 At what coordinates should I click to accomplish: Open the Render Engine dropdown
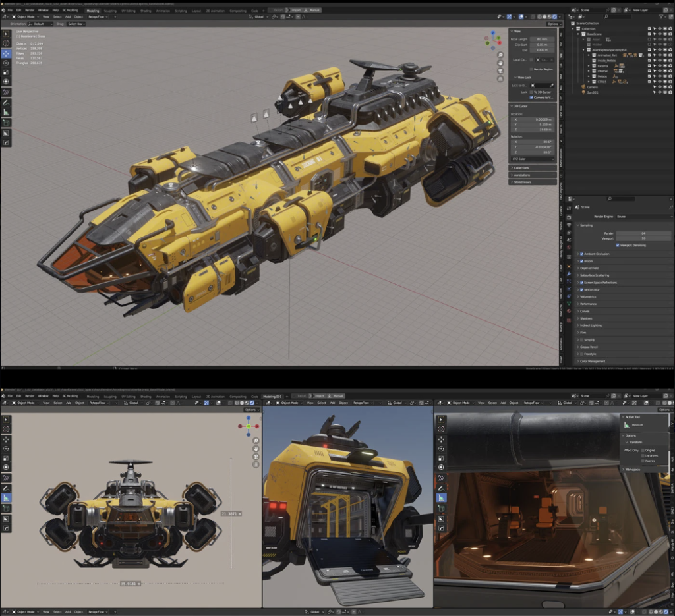pyautogui.click(x=644, y=217)
